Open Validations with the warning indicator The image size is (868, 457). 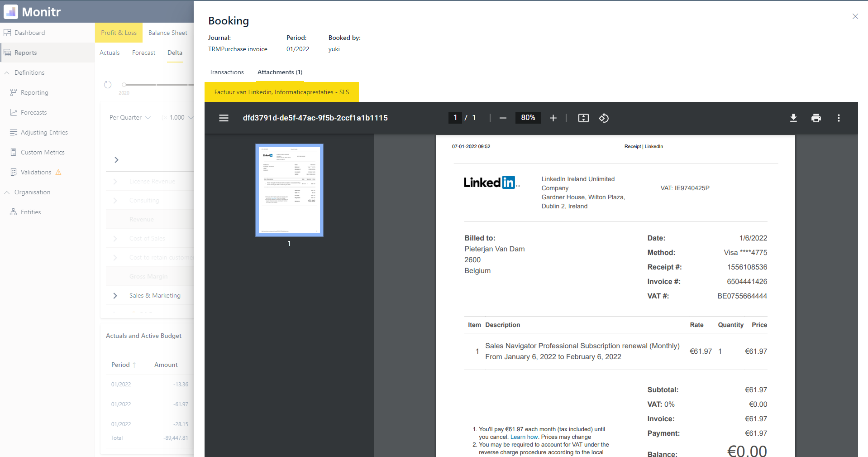click(36, 172)
